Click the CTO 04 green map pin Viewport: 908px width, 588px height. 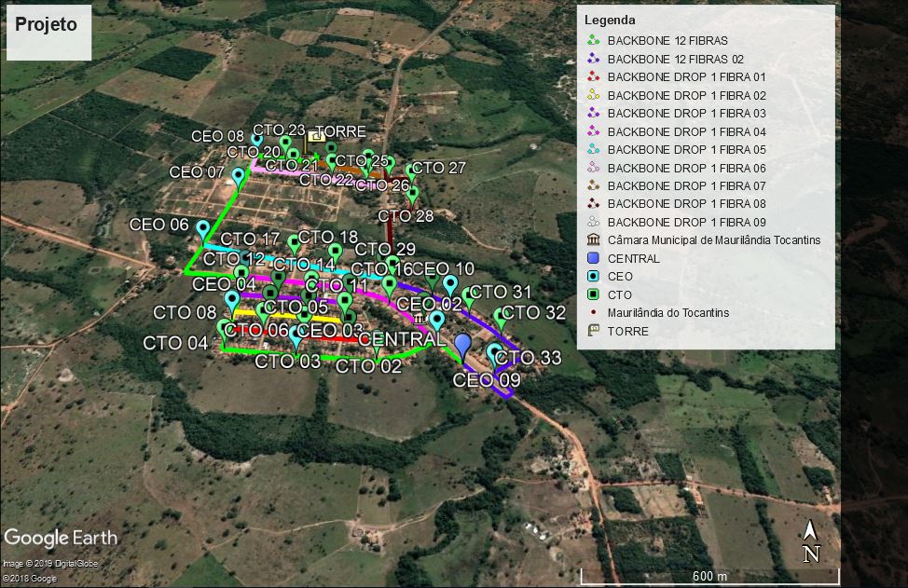pyautogui.click(x=224, y=330)
